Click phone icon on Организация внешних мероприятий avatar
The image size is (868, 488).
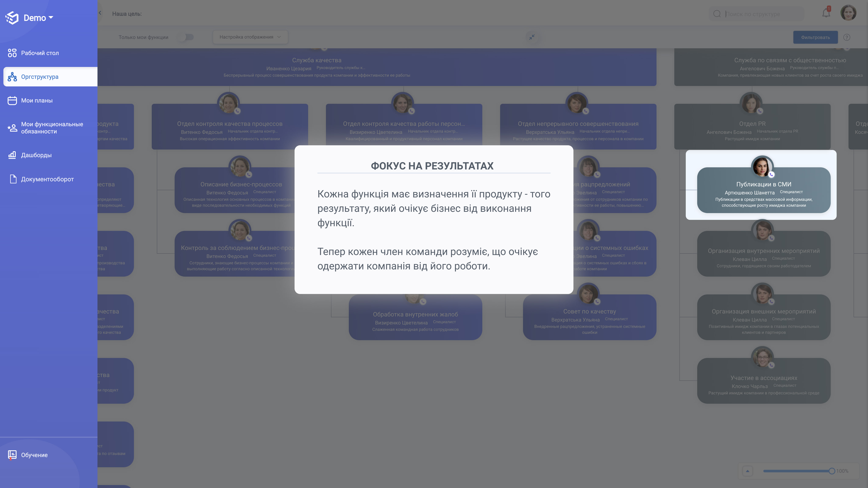(x=771, y=302)
